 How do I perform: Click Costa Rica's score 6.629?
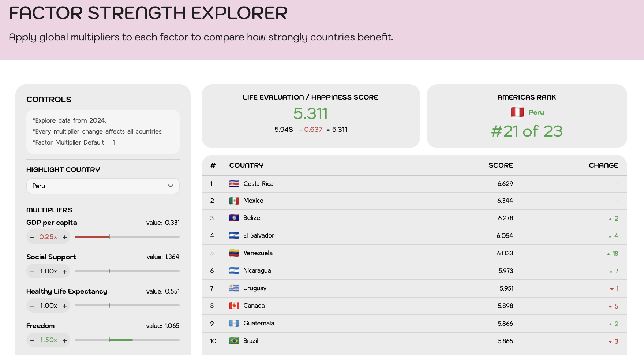(x=505, y=184)
